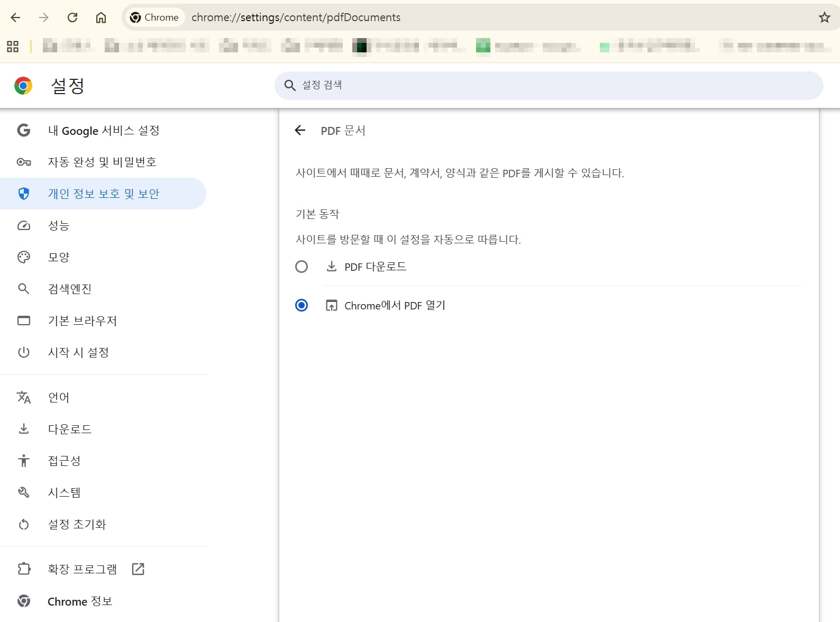Image resolution: width=840 pixels, height=622 pixels.
Task: Click the magnifier icon for 검색엔진
Action: (x=24, y=289)
